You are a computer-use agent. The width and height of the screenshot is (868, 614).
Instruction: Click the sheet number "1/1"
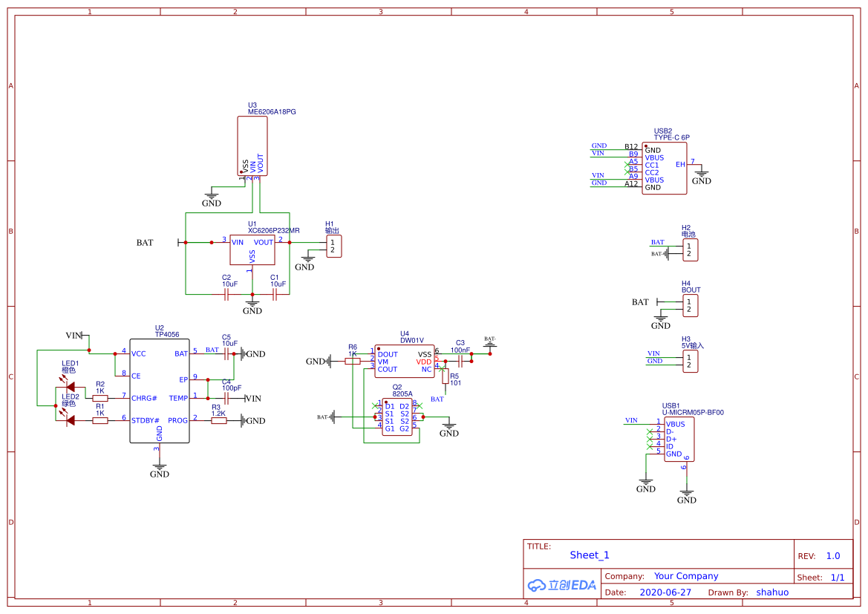click(x=838, y=578)
